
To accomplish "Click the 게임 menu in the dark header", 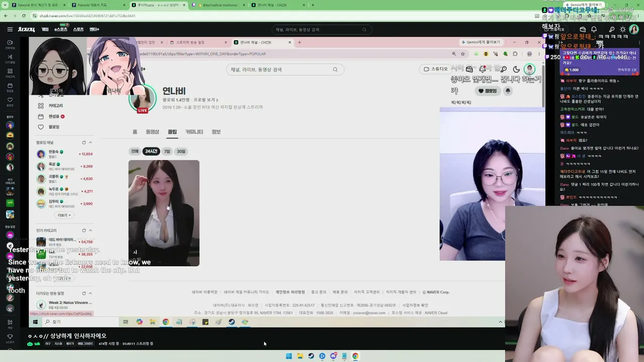I will click(x=45, y=29).
